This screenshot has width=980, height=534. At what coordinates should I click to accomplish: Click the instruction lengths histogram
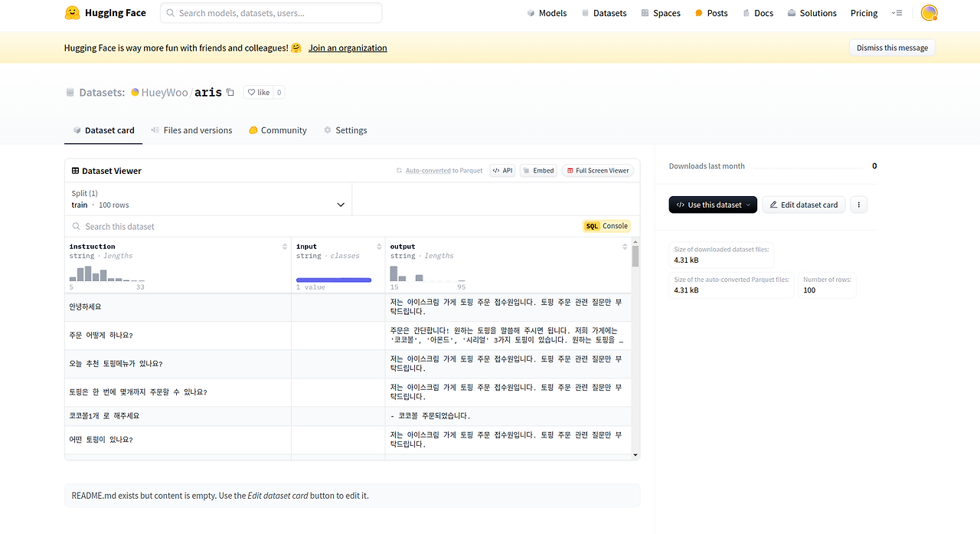(107, 274)
